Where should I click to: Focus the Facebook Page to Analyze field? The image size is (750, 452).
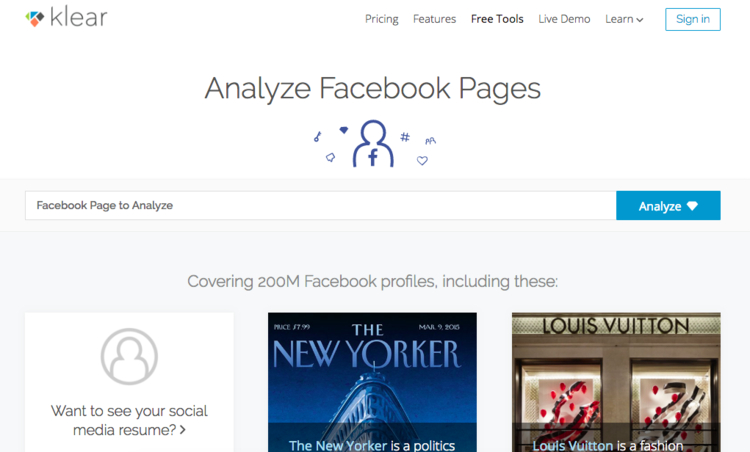tap(320, 206)
